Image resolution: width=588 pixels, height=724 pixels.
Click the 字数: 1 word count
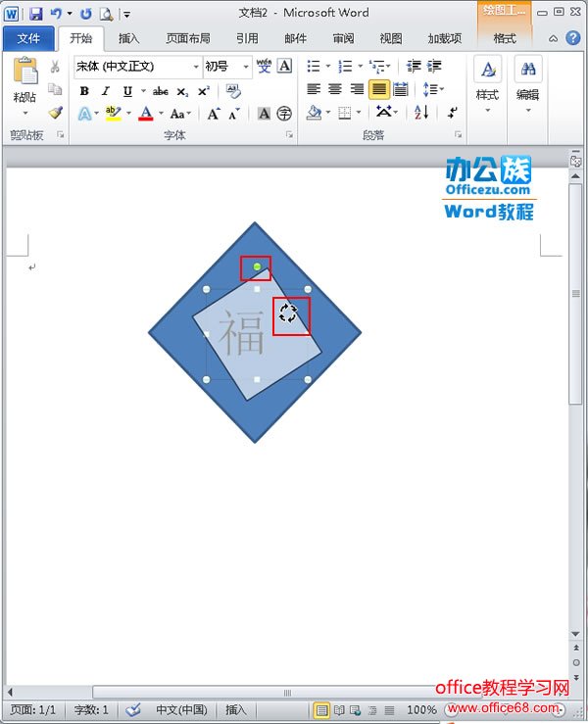(x=91, y=710)
